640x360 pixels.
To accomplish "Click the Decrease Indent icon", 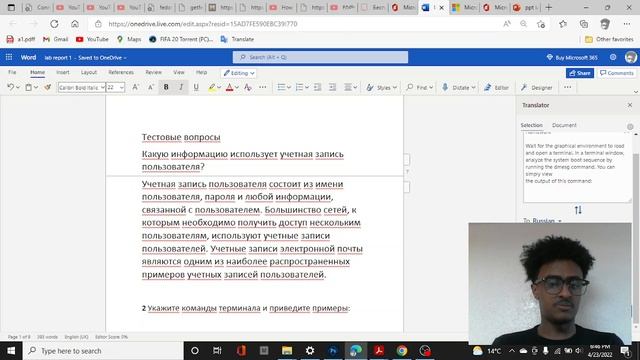I will pyautogui.click(x=318, y=87).
